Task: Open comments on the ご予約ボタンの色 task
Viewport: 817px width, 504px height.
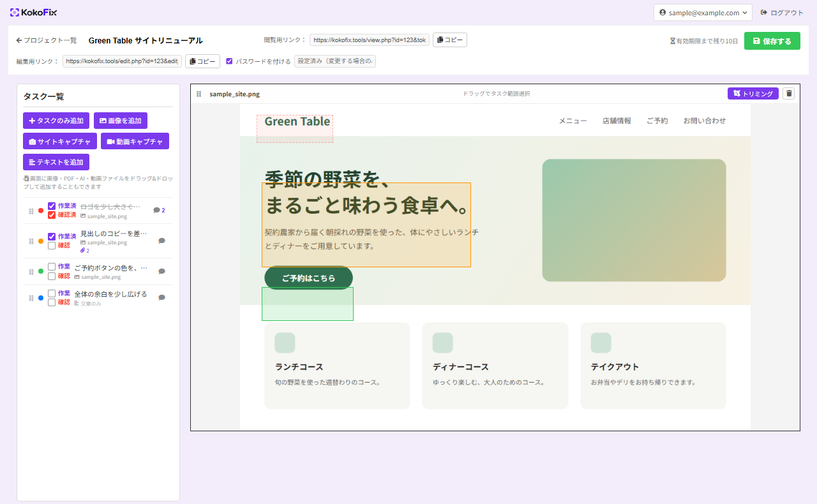Action: pos(161,271)
